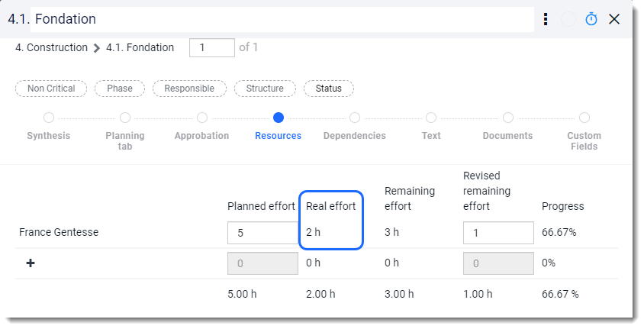Select the Resources tab

[278, 127]
